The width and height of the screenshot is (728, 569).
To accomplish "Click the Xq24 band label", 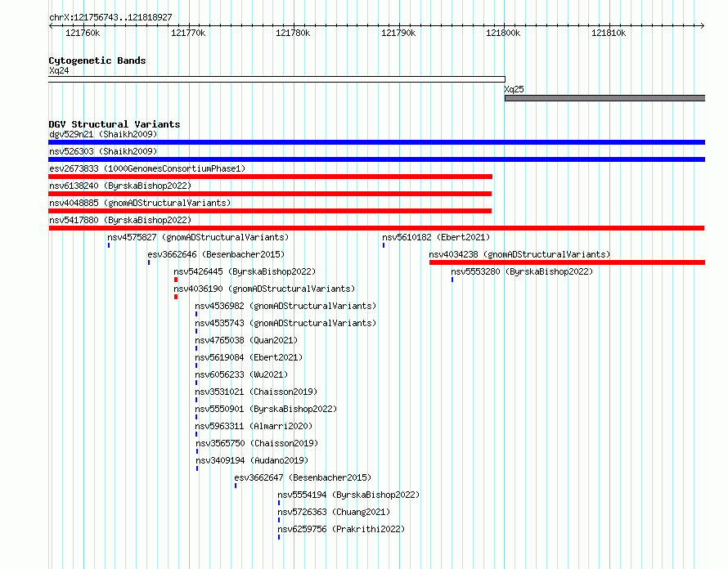I will pos(59,70).
